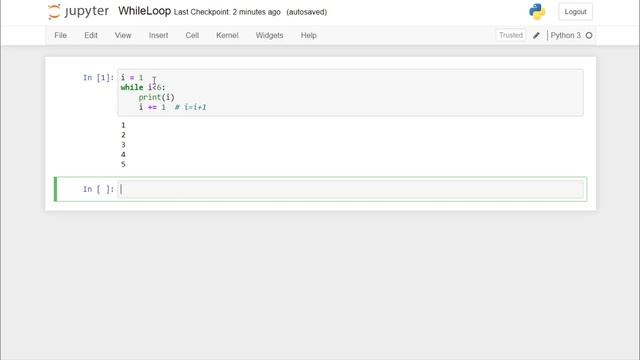
Task: Click the Trusted notebook button
Action: [511, 35]
